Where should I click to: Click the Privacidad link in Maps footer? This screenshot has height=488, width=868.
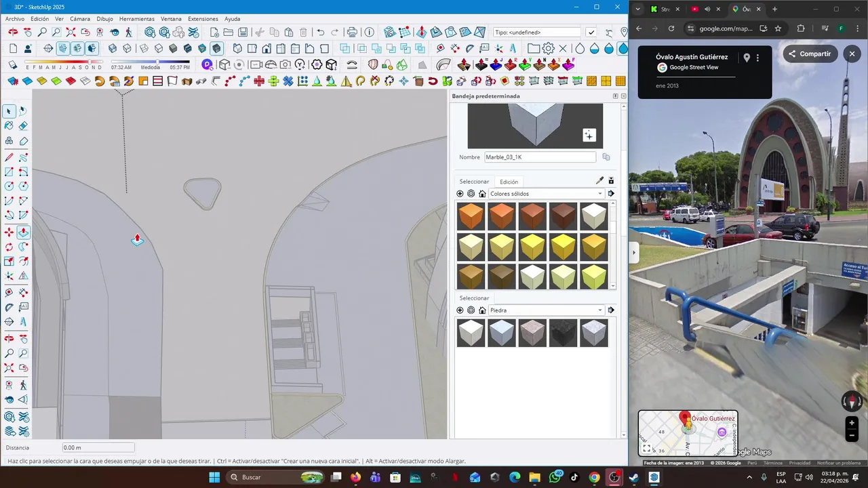click(800, 463)
